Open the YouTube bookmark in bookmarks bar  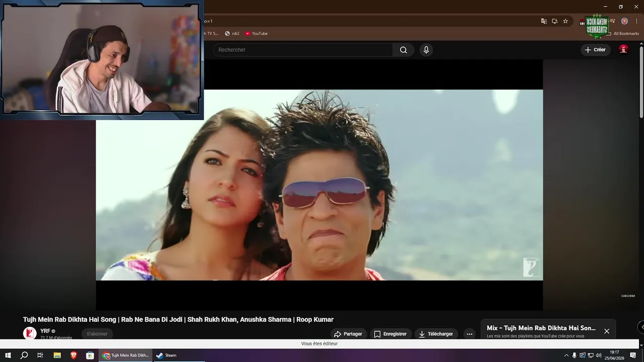(256, 34)
